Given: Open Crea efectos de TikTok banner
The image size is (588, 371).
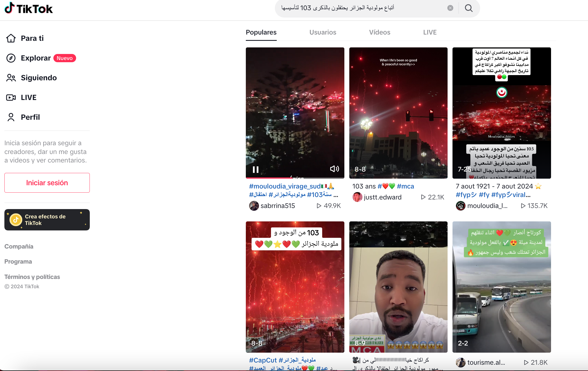Looking at the screenshot, I should (47, 220).
